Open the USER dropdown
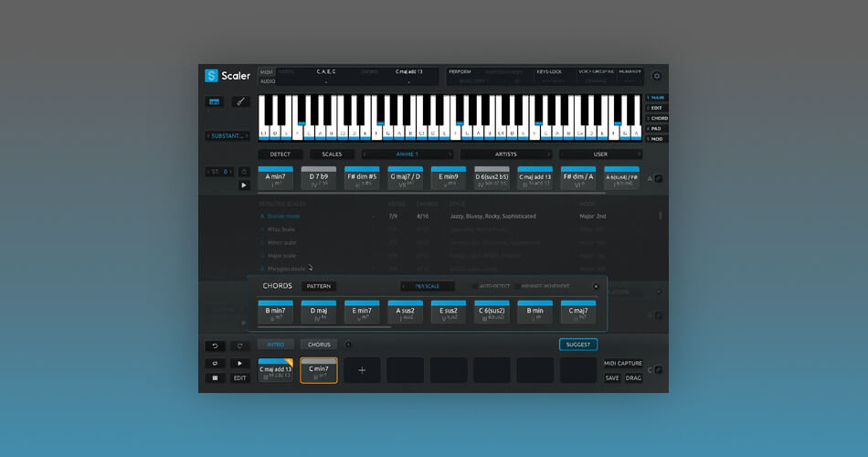This screenshot has width=868, height=457. coord(600,154)
